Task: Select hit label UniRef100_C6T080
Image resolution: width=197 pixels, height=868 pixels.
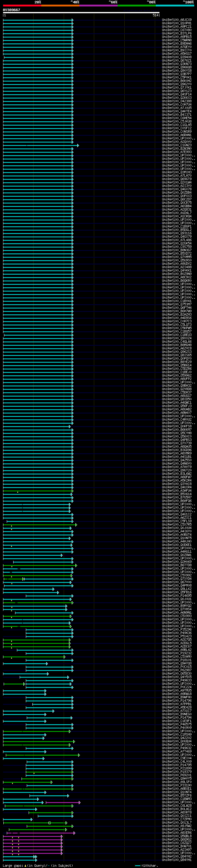Action: 177,30
